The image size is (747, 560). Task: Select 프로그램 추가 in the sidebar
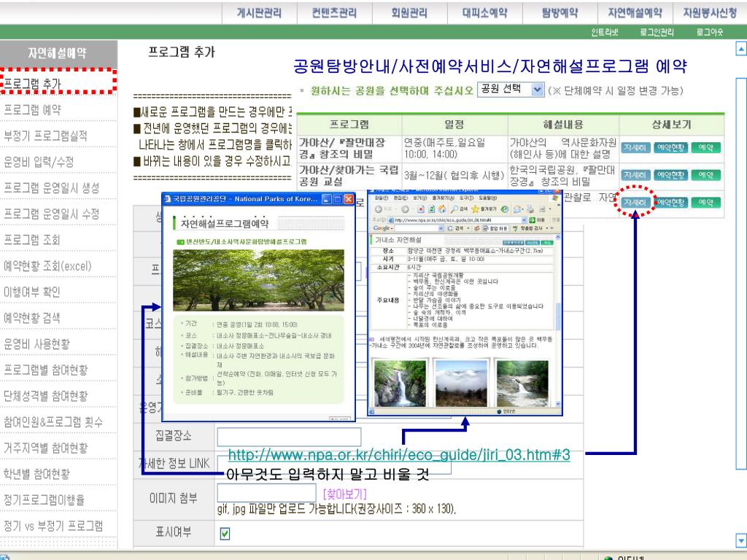[32, 83]
